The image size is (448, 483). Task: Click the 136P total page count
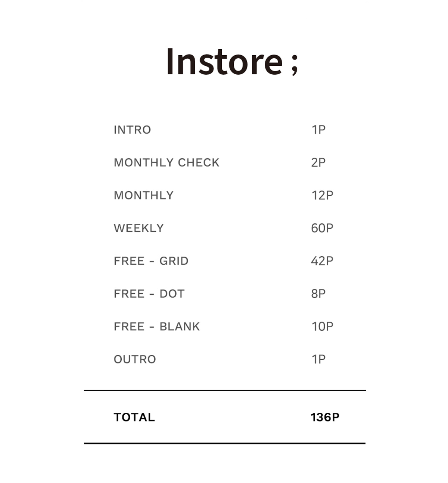tap(325, 417)
